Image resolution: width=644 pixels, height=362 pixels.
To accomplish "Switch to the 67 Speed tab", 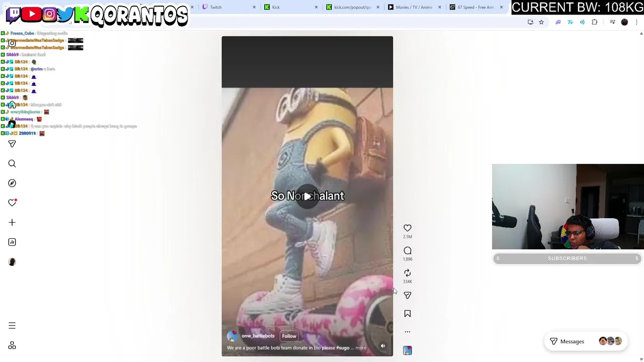I will 475,7.
